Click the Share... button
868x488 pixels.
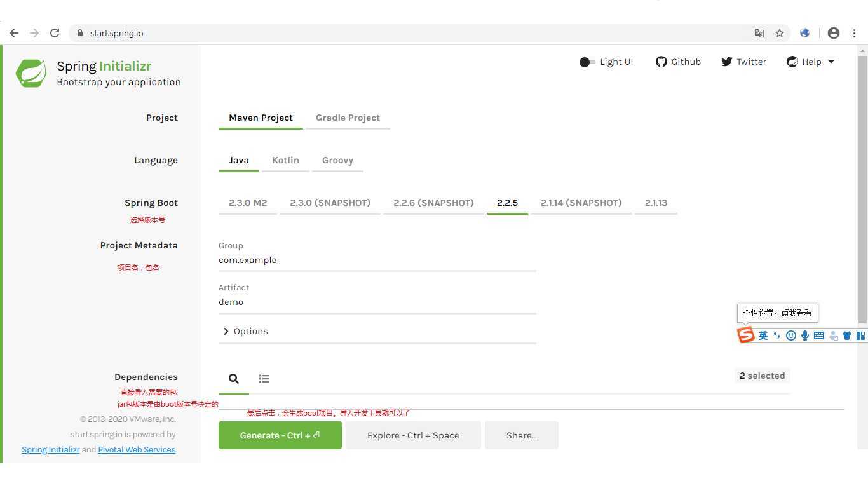522,435
